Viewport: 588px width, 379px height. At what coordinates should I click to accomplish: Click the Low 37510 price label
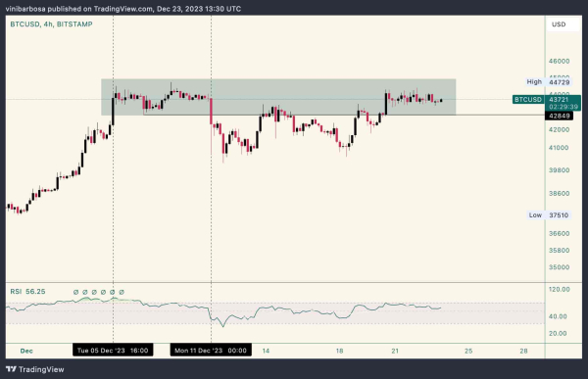click(549, 215)
